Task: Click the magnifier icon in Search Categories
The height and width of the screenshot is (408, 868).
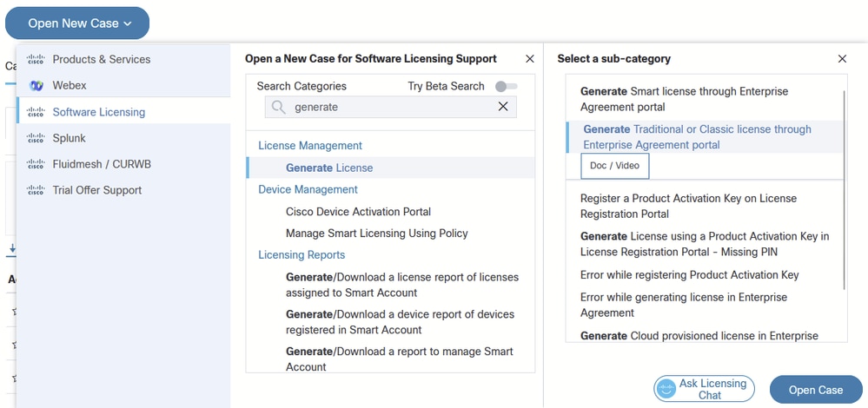Action: click(279, 108)
